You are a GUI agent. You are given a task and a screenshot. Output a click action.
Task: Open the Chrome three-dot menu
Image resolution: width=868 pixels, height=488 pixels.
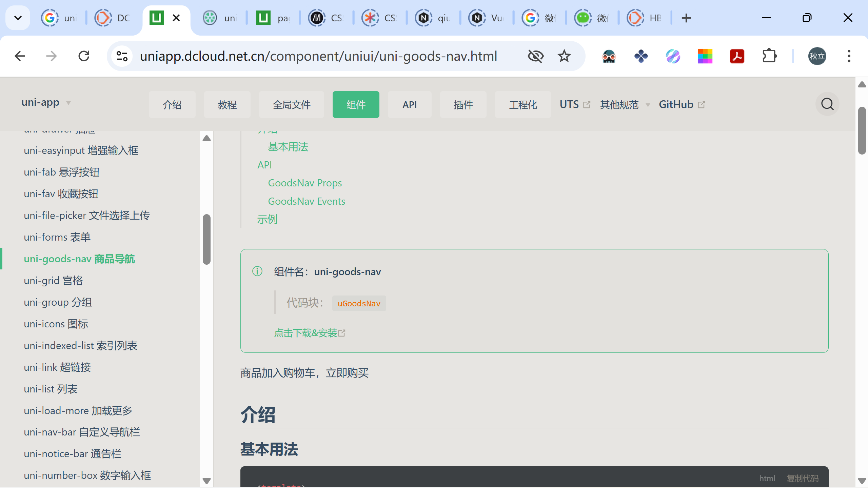click(x=849, y=56)
